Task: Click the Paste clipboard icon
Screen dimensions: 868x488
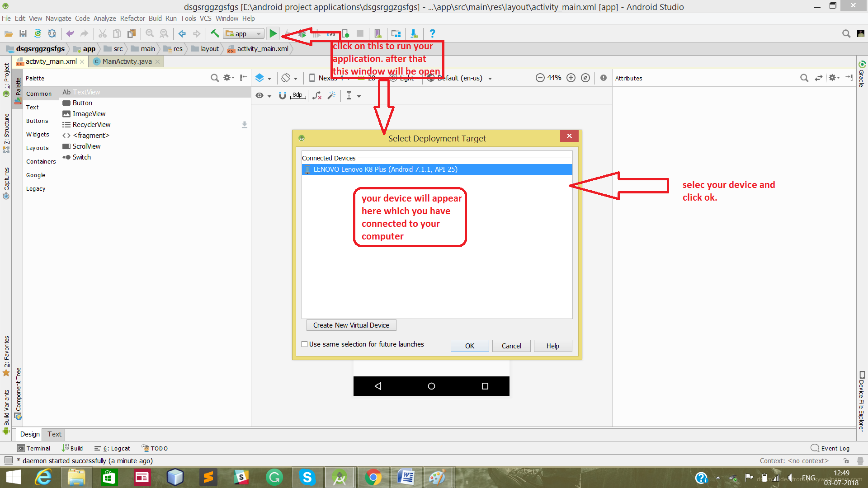Action: [x=132, y=33]
